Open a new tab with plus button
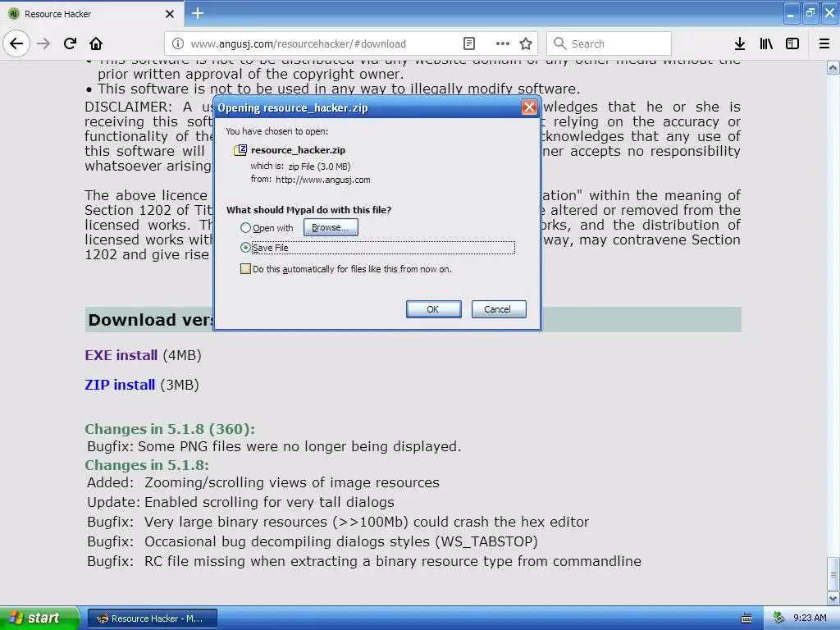Image resolution: width=840 pixels, height=630 pixels. pyautogui.click(x=197, y=13)
